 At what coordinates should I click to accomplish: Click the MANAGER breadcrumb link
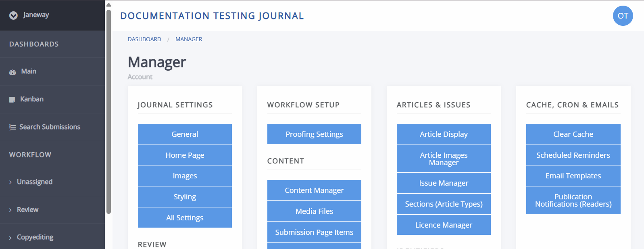click(189, 39)
